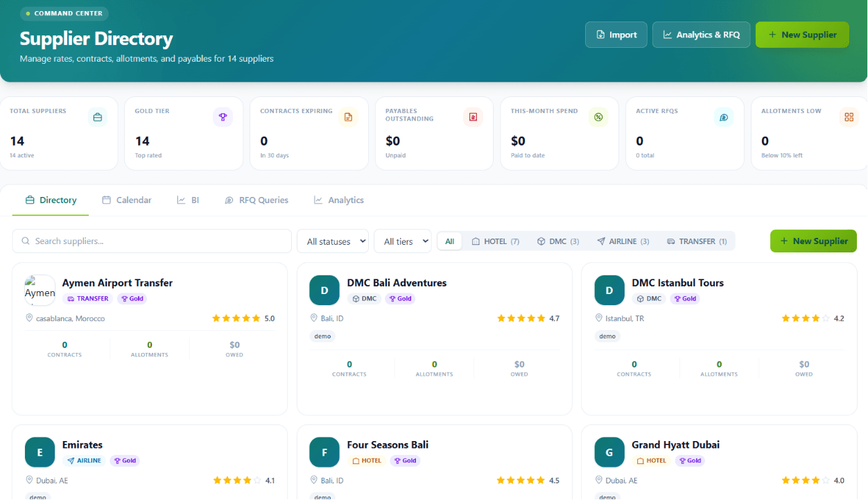Click HOTEL badge on Grand Hyatt Dubai
The height and width of the screenshot is (500, 868).
tap(652, 460)
